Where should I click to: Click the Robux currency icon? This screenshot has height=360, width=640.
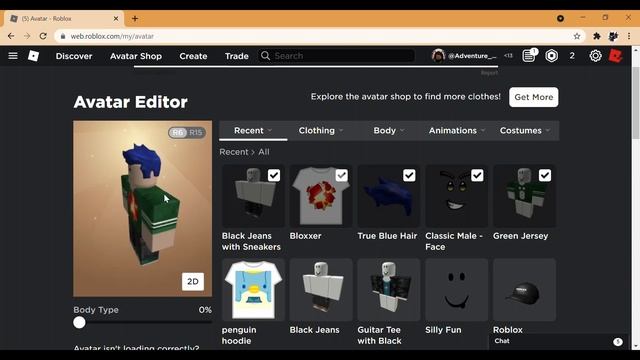tap(551, 56)
